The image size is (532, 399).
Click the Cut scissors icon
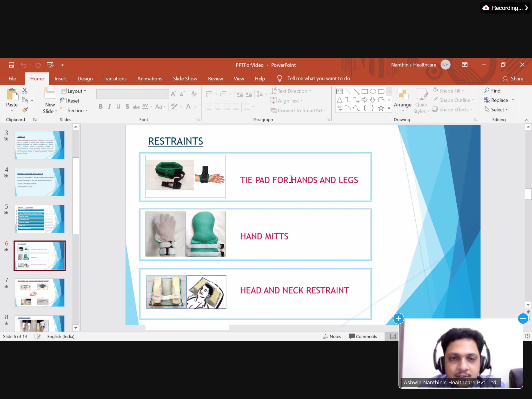pos(25,91)
